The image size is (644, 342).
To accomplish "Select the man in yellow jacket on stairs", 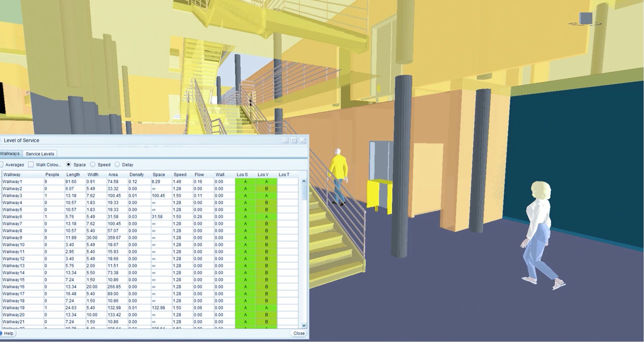I will pyautogui.click(x=339, y=176).
